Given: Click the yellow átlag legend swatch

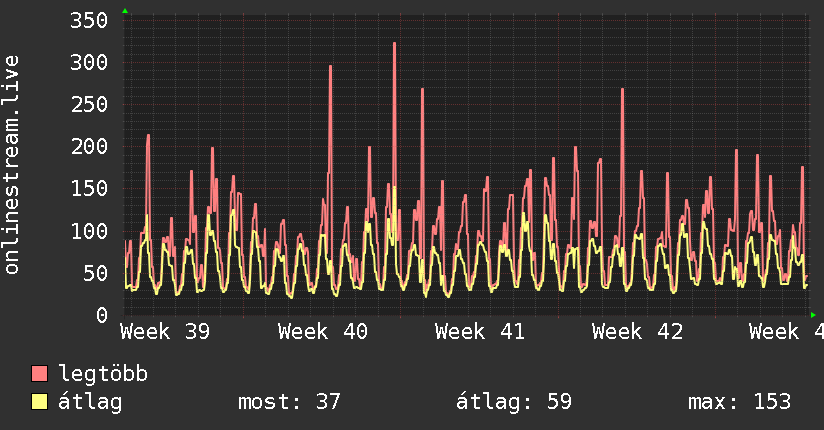Looking at the screenshot, I should [x=39, y=402].
